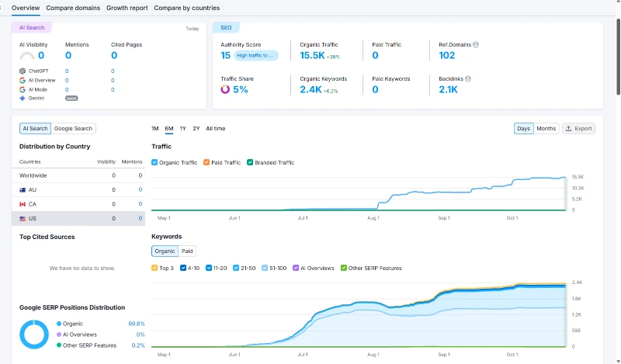Switch to Compare domains tab
This screenshot has height=364, width=621.
73,8
